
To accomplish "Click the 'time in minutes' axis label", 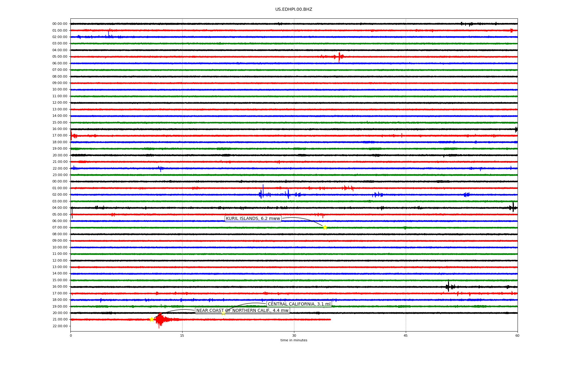I will 294,340.
